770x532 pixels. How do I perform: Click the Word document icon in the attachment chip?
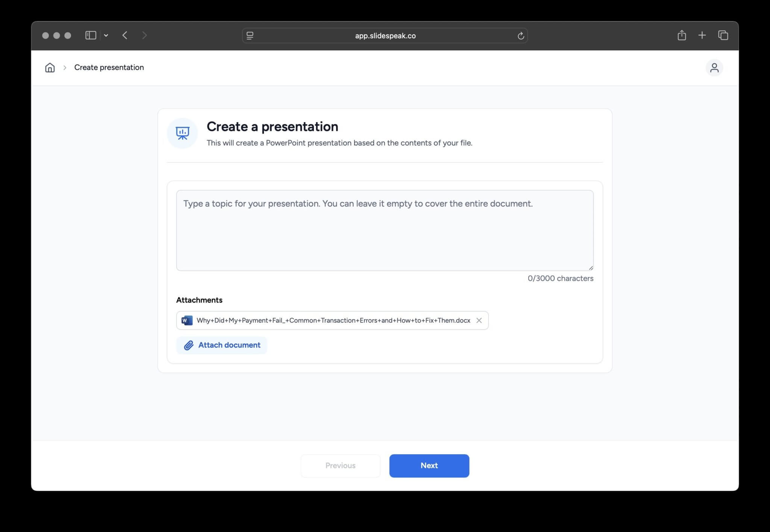186,320
